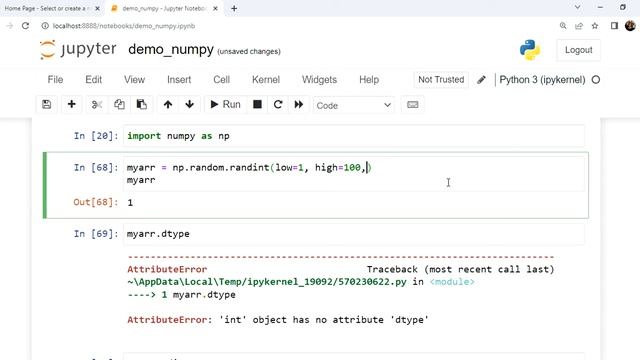
Task: Open the Code cell type dropdown
Action: [x=353, y=105]
